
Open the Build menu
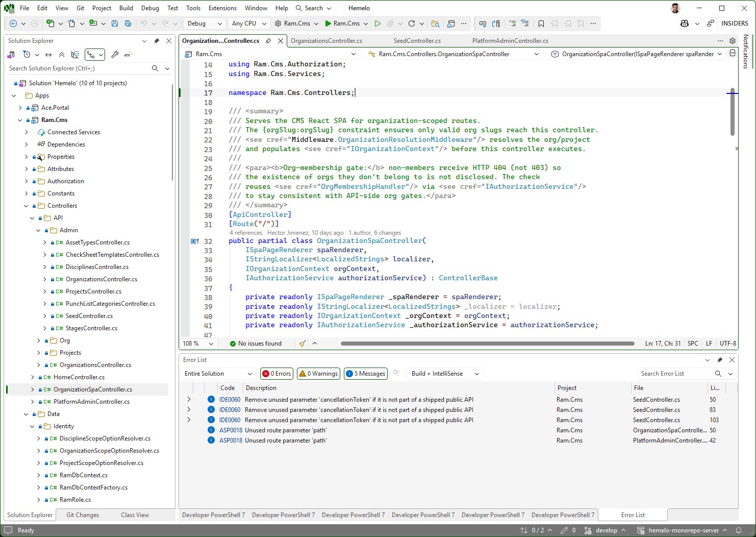tap(126, 8)
